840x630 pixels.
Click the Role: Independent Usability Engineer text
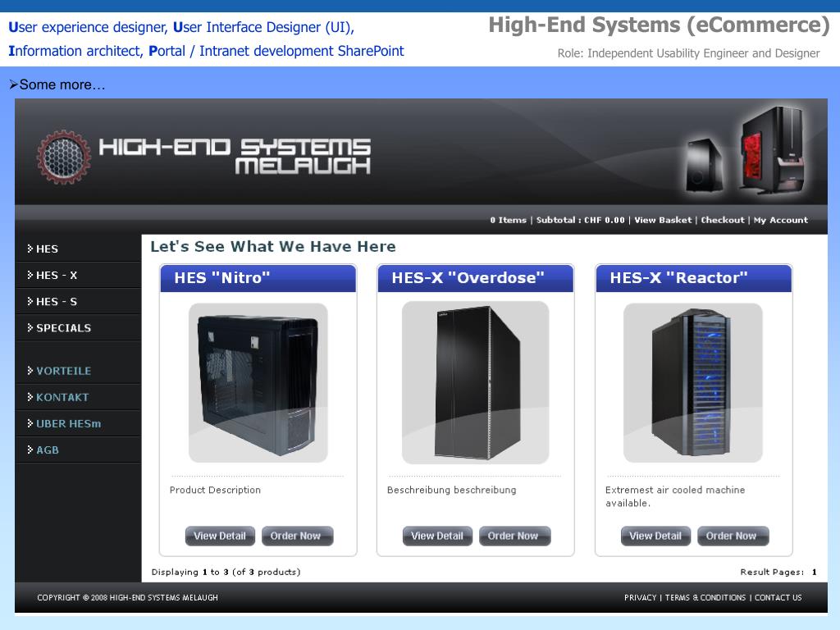[688, 53]
